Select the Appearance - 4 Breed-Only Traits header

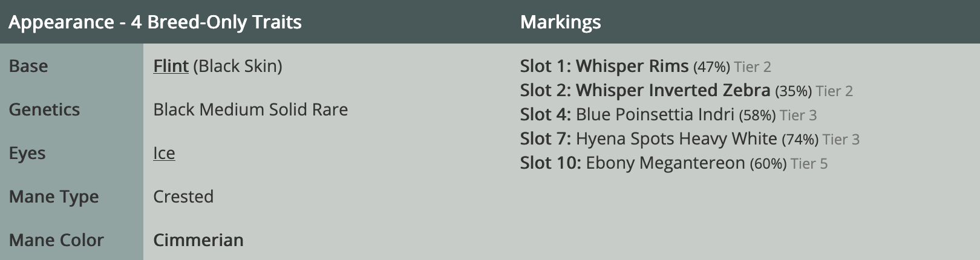[155, 22]
